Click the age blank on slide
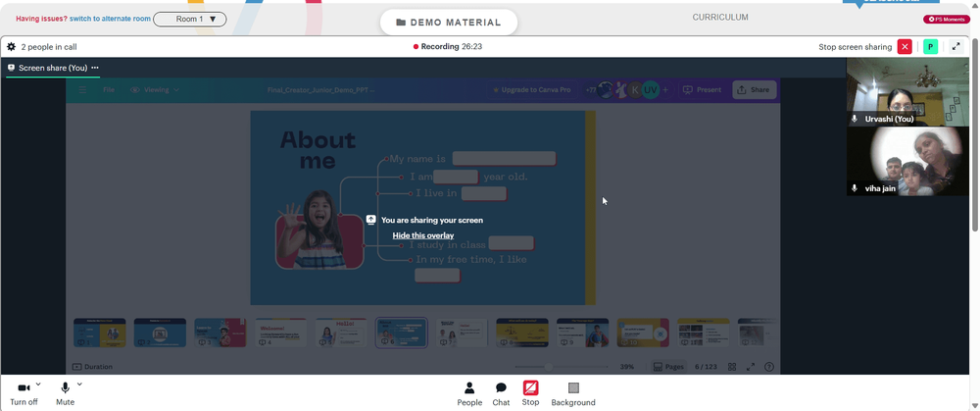 point(456,177)
